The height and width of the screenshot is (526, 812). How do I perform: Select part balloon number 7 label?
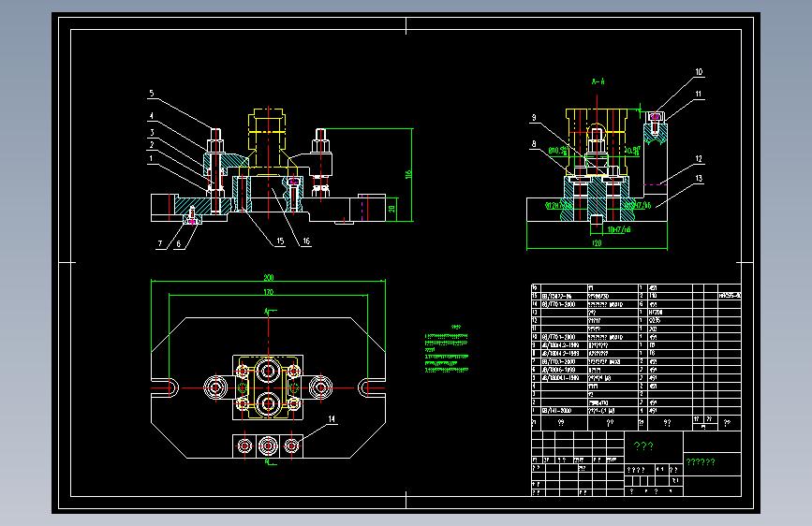click(x=160, y=243)
